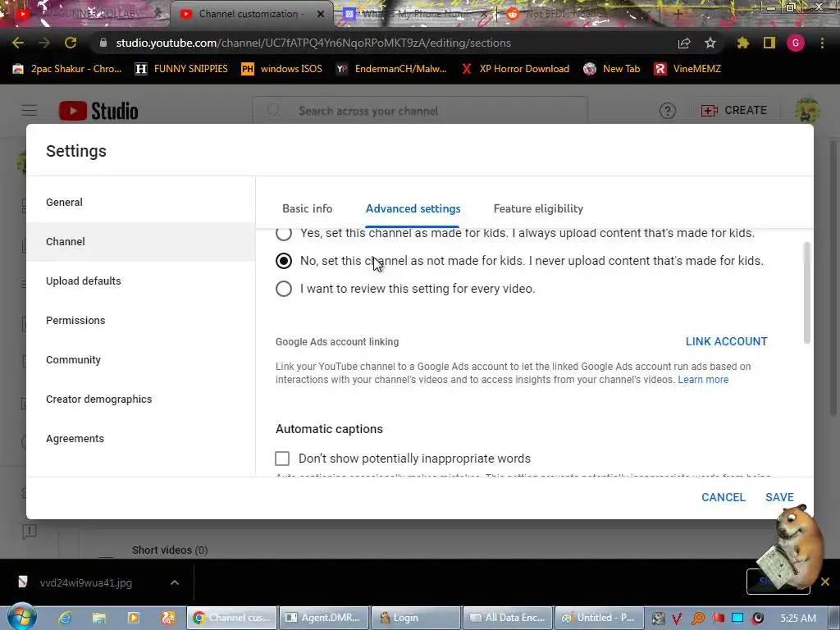Select Channel in settings sidebar
The height and width of the screenshot is (630, 840).
(x=141, y=242)
